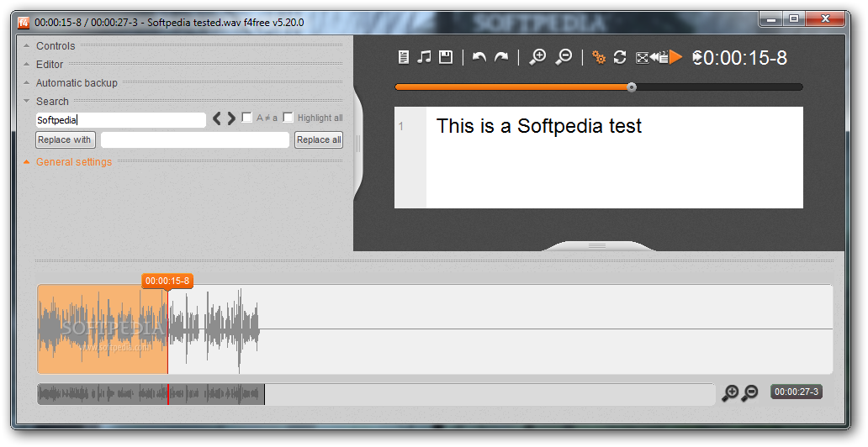Click the horizontal editor panel resize handle
Viewport: 868px width, 447px height.
(x=597, y=245)
